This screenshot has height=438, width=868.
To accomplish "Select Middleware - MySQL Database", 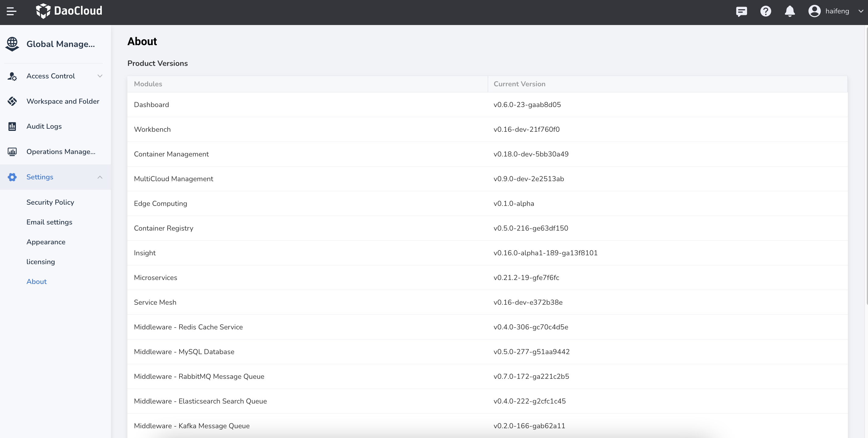I will pyautogui.click(x=184, y=352).
